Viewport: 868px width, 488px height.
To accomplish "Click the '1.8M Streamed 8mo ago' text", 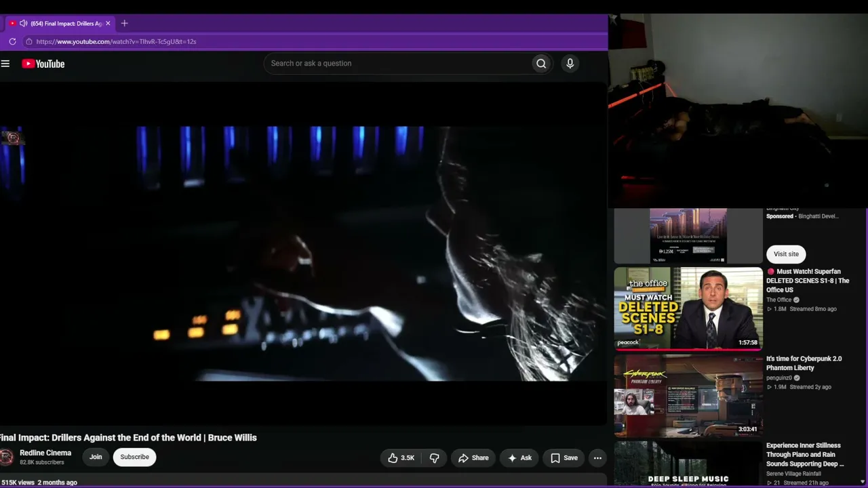I will point(802,309).
